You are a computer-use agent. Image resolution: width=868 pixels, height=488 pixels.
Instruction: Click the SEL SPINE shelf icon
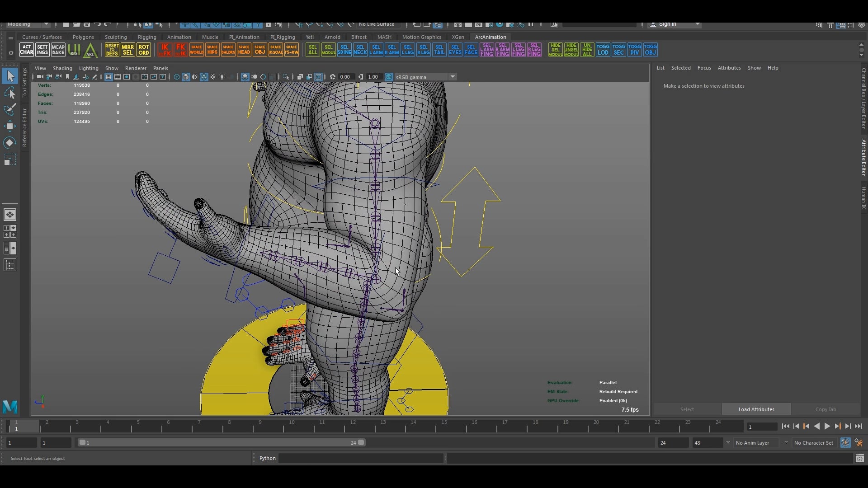pos(344,50)
